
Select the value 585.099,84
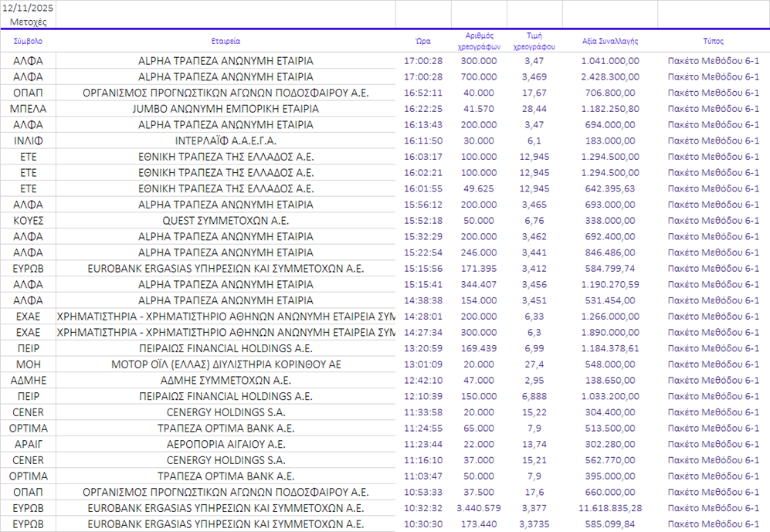point(610,524)
